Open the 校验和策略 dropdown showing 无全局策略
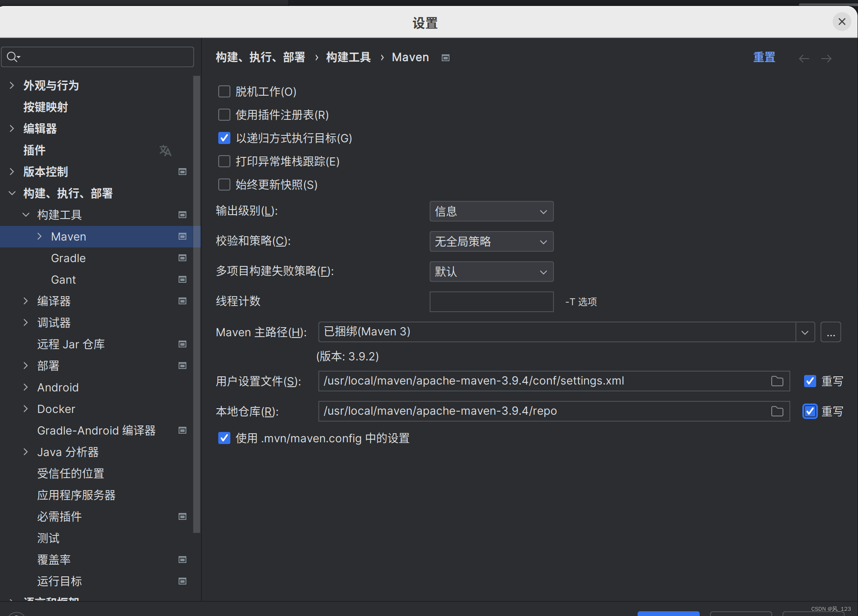The height and width of the screenshot is (616, 858). (491, 241)
